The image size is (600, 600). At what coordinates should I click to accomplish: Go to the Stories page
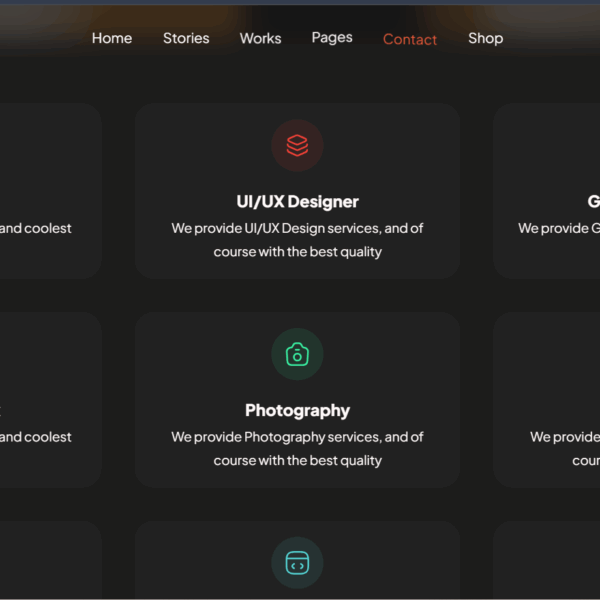186,38
